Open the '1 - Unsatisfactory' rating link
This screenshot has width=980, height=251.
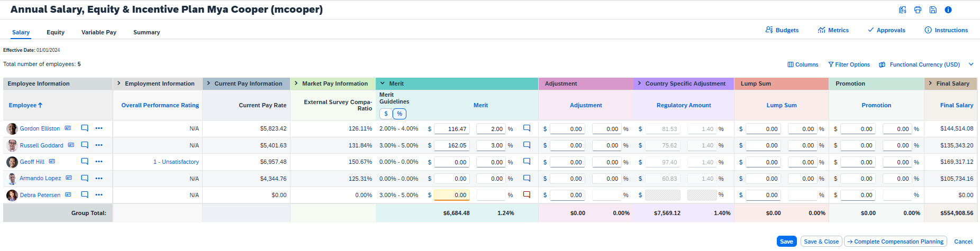click(176, 162)
